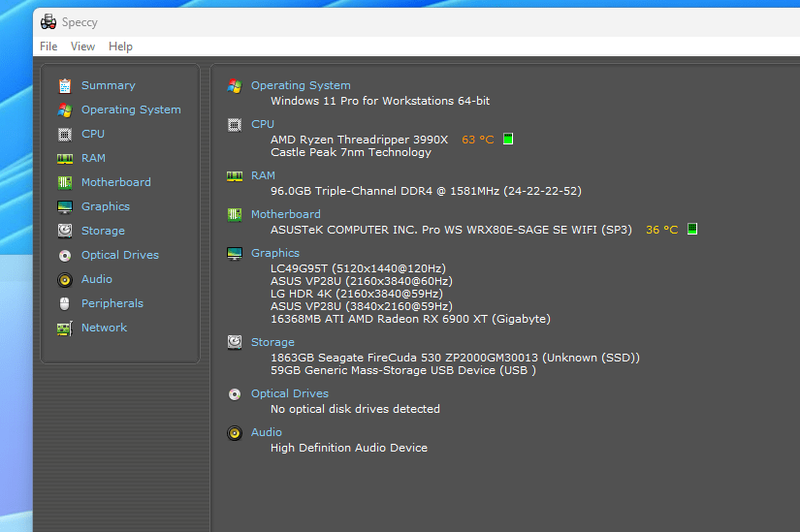800x532 pixels.
Task: Click the motherboard temperature 36 °C reading
Action: tap(662, 230)
